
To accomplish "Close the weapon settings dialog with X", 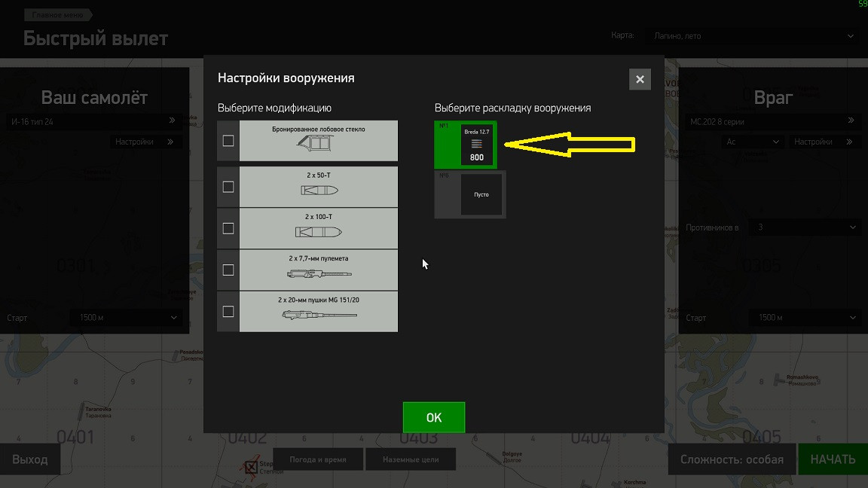I will click(x=640, y=79).
